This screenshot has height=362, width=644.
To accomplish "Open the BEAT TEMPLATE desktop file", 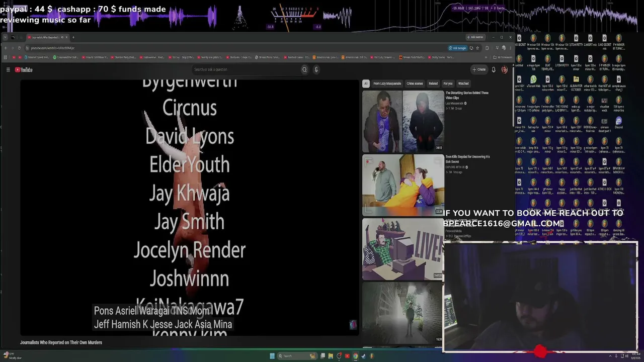I will (x=547, y=61).
